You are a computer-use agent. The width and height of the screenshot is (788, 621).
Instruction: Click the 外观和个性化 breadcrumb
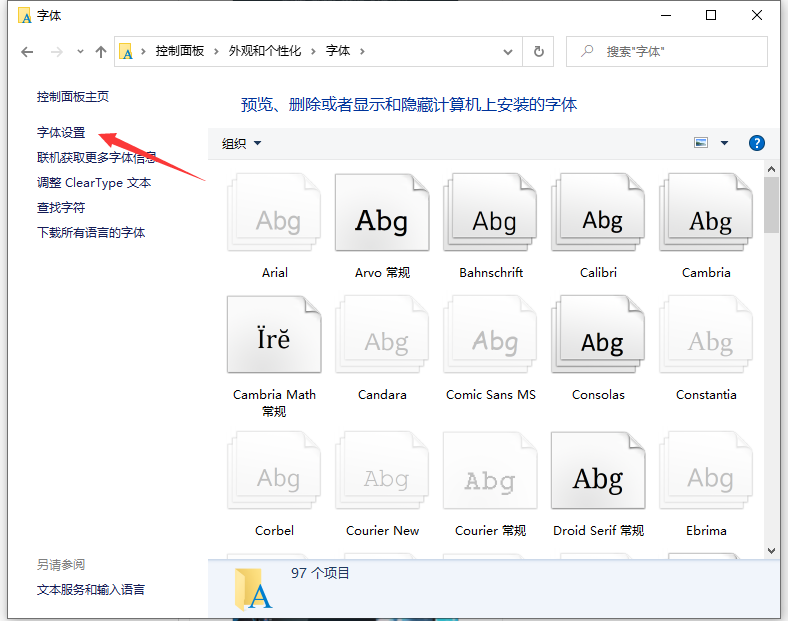[x=265, y=51]
